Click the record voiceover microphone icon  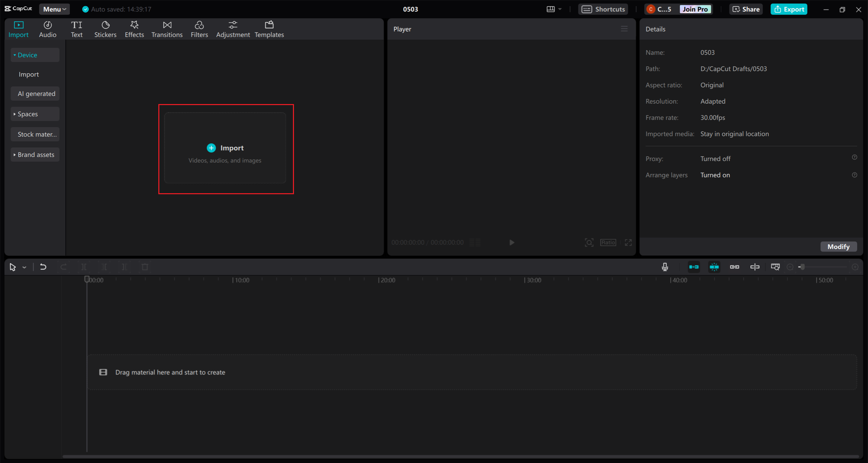[665, 267]
